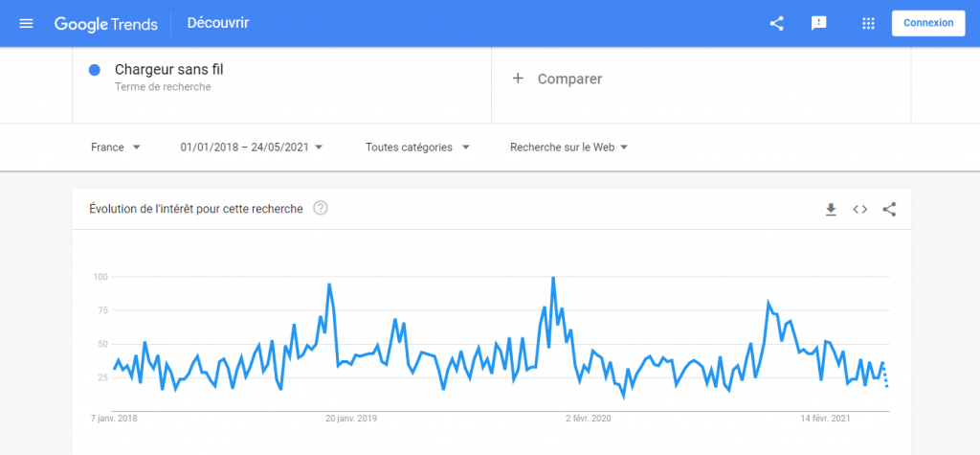Viewport: 980px width, 455px height.
Task: Click the share icon in the header
Action: point(776,23)
